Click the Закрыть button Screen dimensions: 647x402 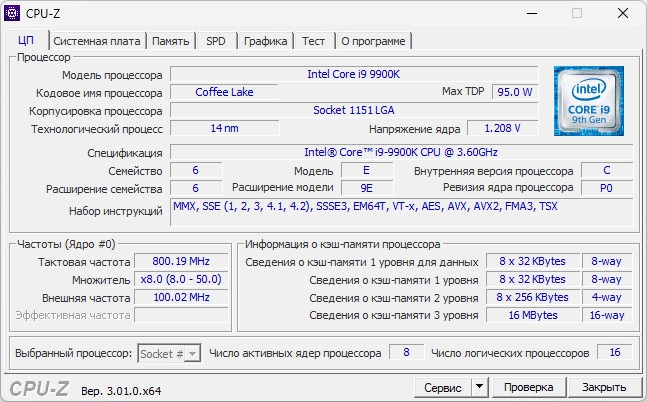click(604, 387)
